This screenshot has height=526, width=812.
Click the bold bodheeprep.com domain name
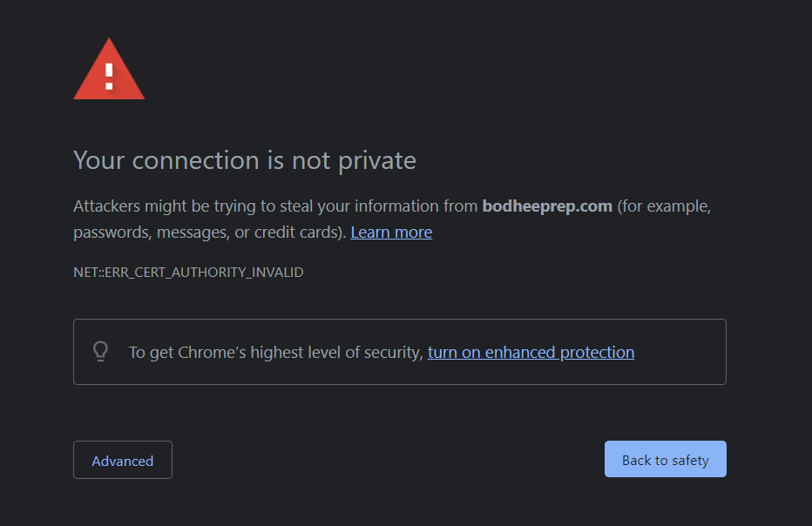pos(547,207)
